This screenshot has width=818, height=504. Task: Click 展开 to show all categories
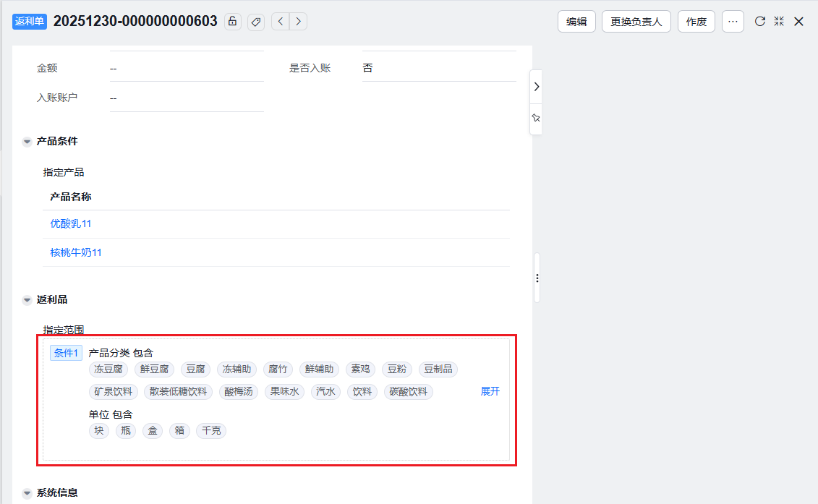coord(490,392)
